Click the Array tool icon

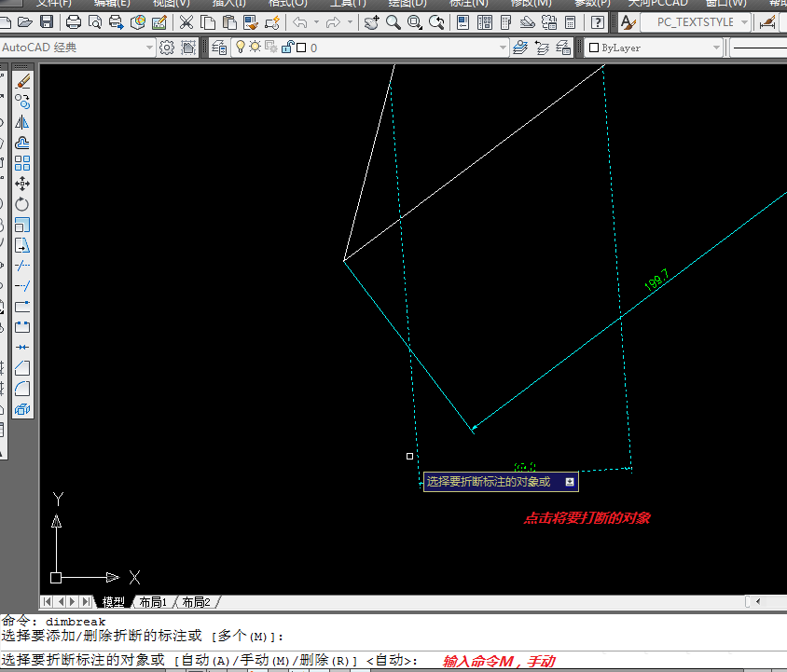pos(22,163)
